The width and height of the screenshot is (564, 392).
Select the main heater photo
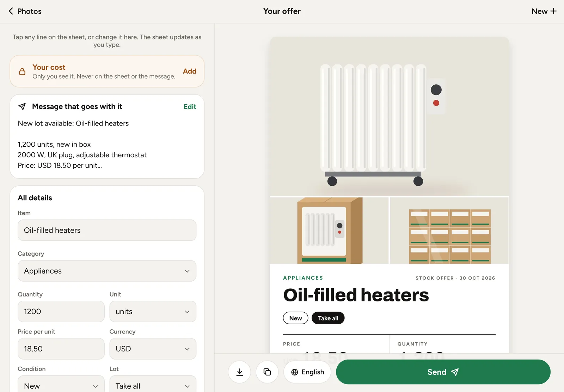point(390,116)
